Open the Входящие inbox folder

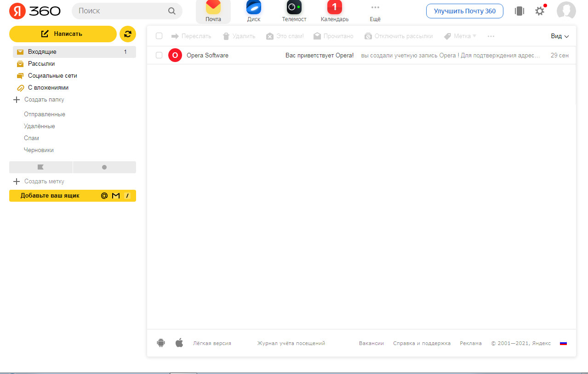pyautogui.click(x=74, y=52)
